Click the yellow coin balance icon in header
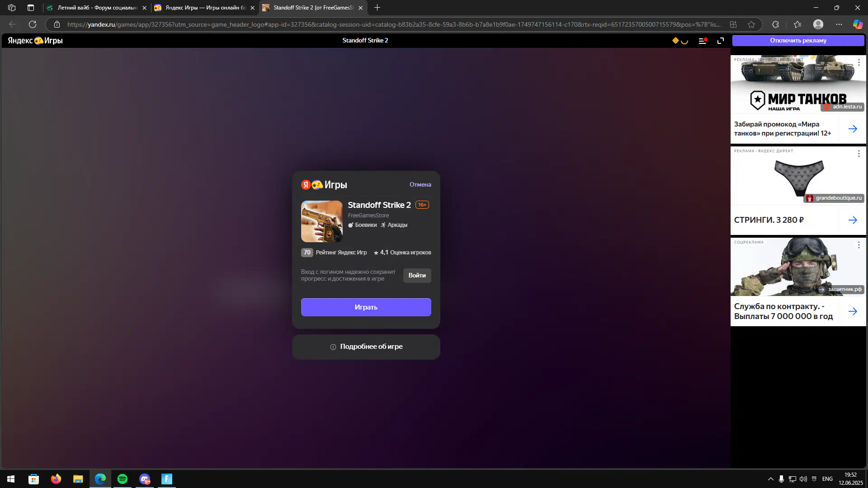 coord(675,41)
